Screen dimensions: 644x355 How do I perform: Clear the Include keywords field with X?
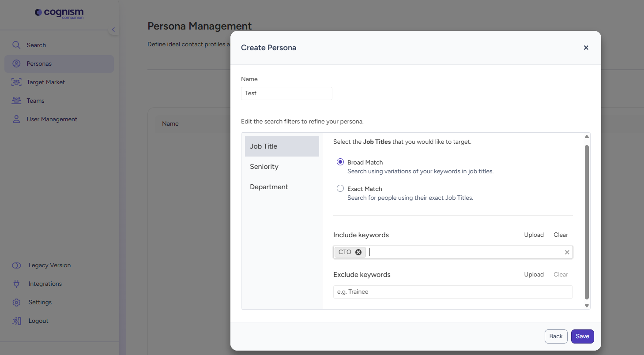coord(567,252)
